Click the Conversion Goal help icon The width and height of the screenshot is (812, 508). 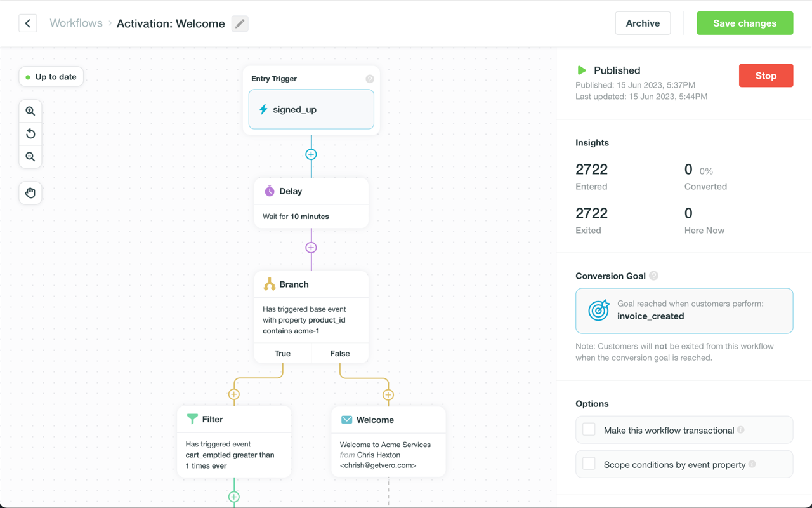pos(654,276)
